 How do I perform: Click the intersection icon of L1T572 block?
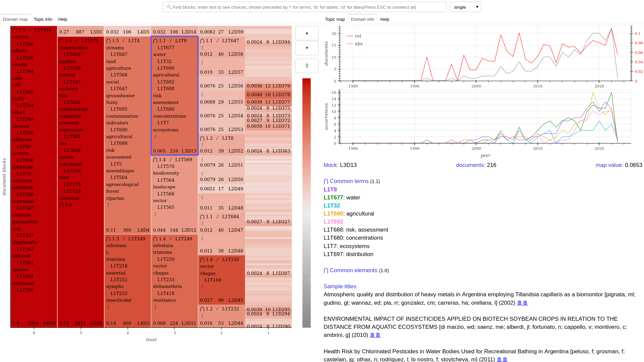point(61,41)
